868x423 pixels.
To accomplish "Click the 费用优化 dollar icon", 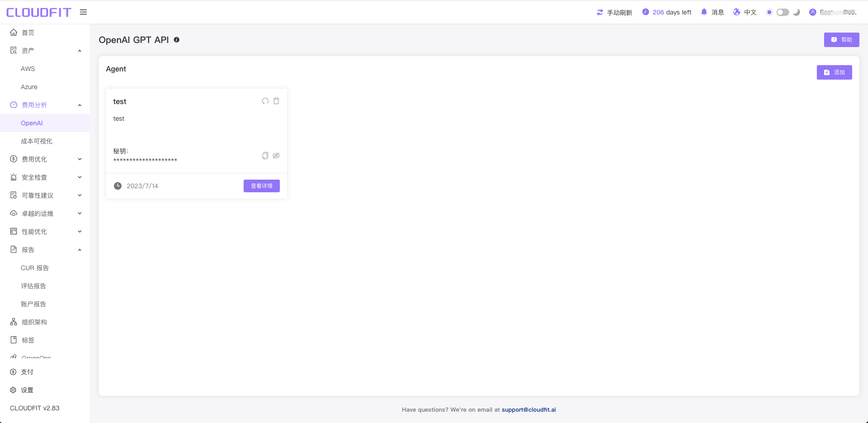I will click(14, 159).
